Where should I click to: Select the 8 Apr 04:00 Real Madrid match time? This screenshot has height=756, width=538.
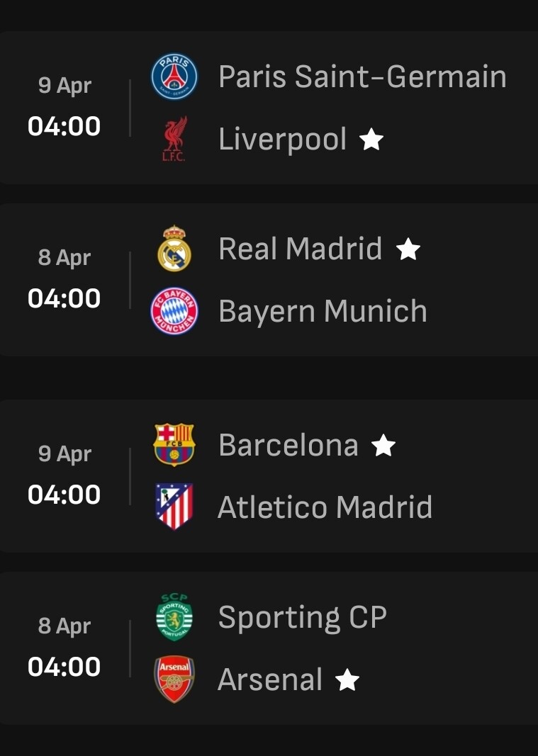coord(65,279)
